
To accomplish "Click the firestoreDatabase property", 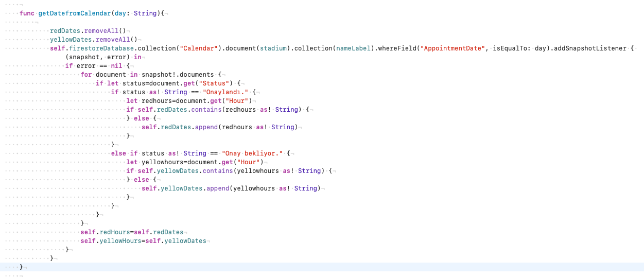I will [101, 48].
